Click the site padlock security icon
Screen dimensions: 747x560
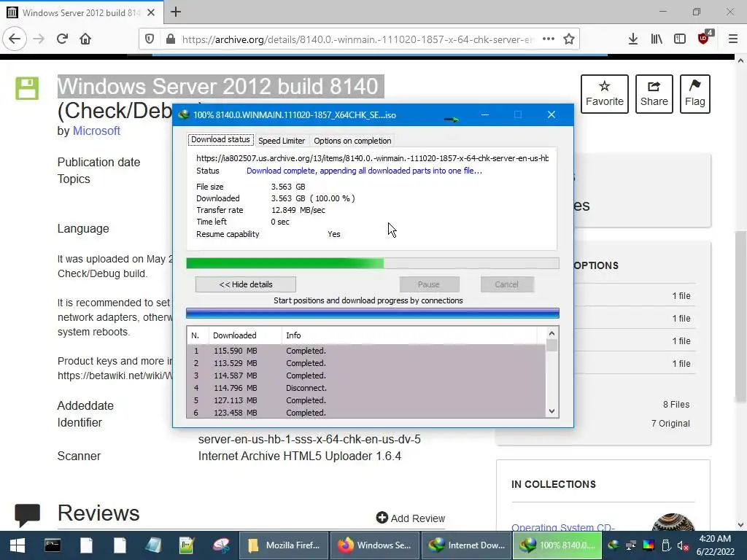point(171,39)
